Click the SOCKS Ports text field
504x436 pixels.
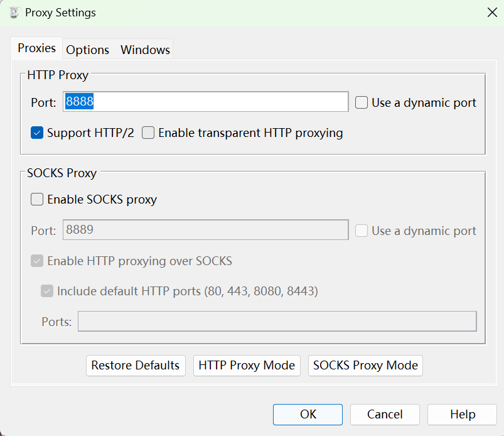click(x=277, y=322)
